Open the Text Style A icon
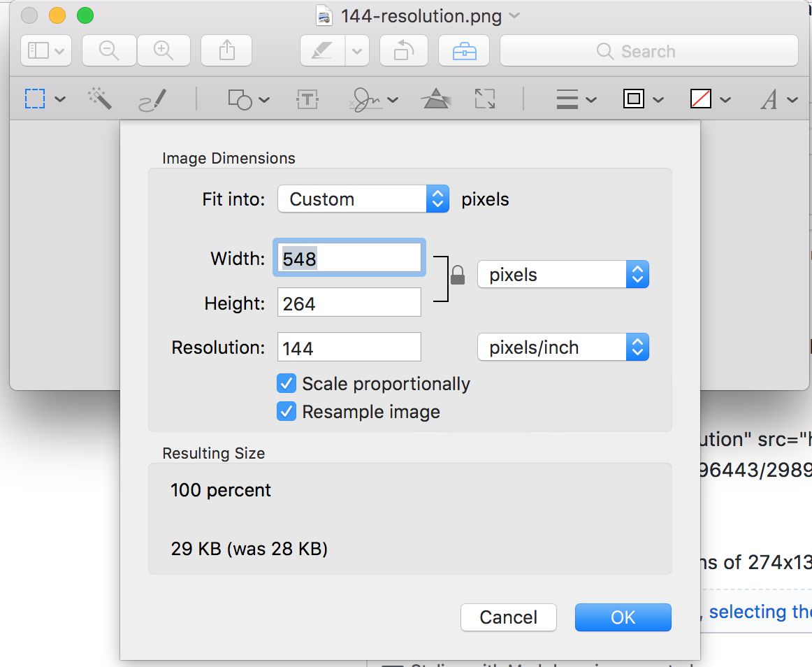The width and height of the screenshot is (812, 667). point(769,99)
